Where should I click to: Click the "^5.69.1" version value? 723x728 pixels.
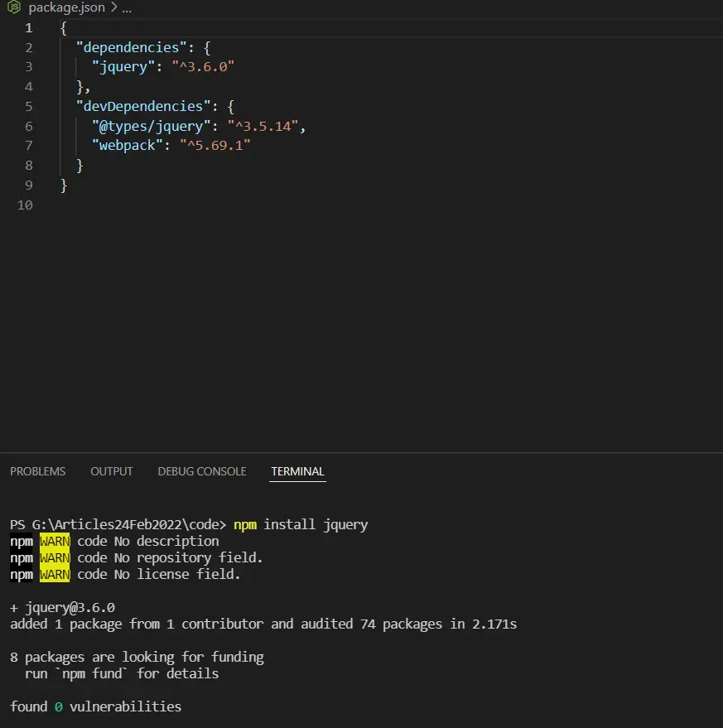tap(215, 145)
